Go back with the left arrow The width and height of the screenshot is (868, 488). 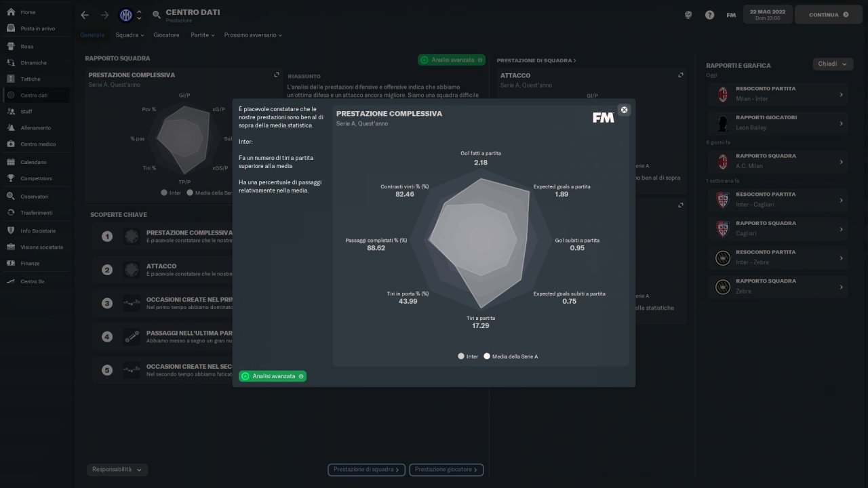(x=85, y=15)
